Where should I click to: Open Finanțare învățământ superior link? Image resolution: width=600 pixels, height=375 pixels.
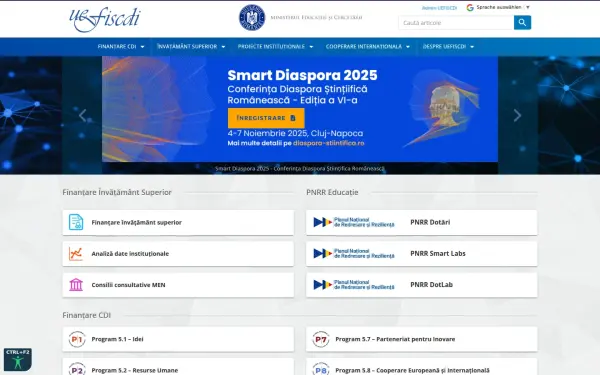(x=178, y=222)
